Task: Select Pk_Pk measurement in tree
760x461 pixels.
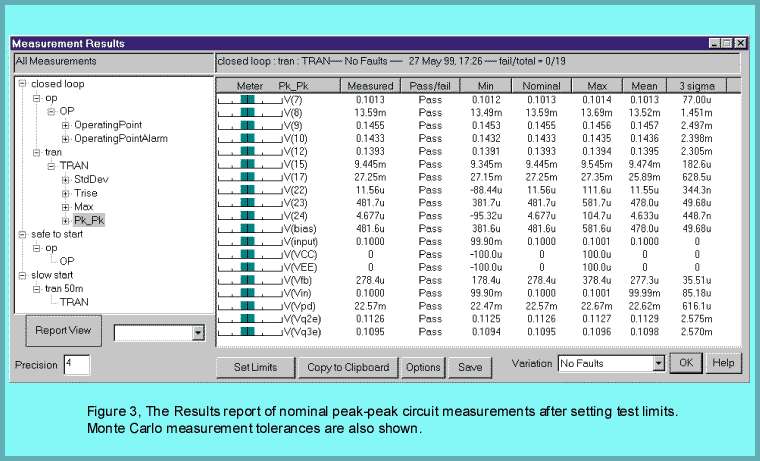Action: point(89,219)
